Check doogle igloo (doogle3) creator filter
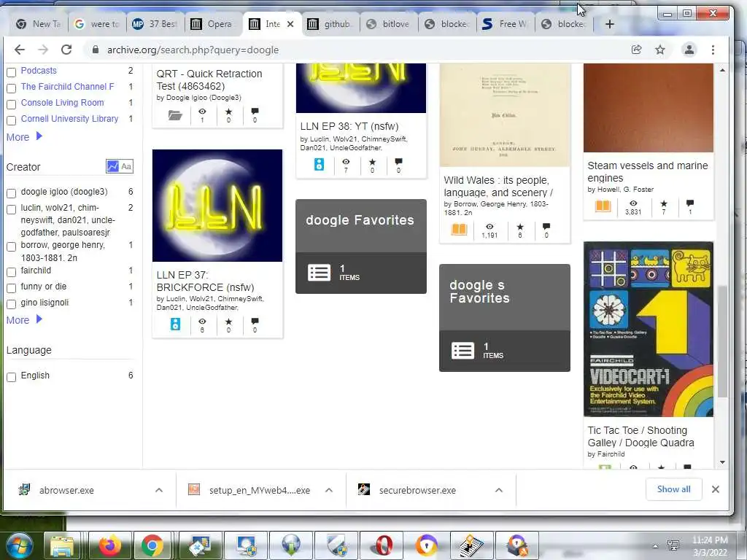747x560 pixels. point(12,192)
